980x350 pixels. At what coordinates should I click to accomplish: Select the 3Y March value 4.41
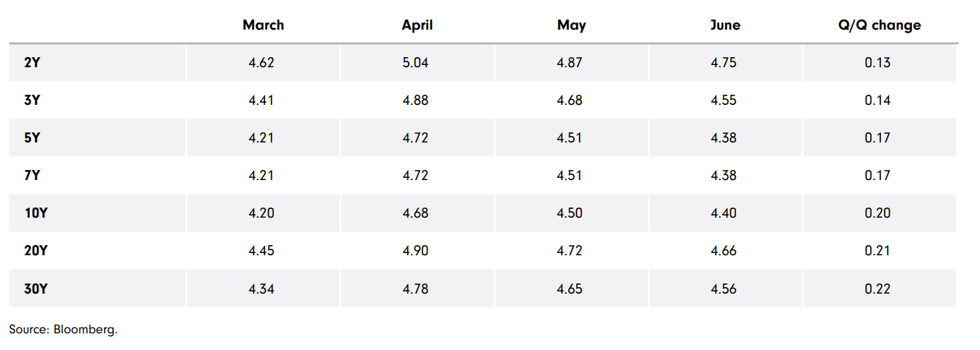click(261, 101)
